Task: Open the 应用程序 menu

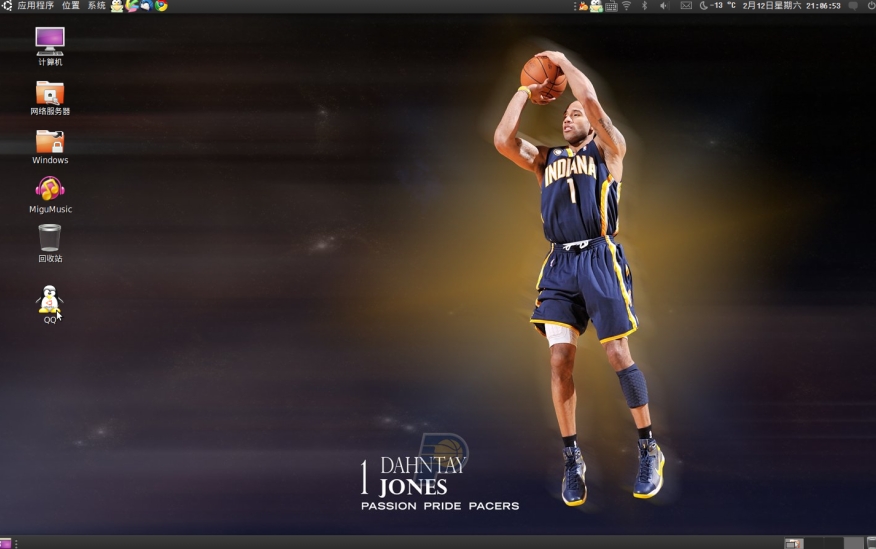Action: point(35,6)
